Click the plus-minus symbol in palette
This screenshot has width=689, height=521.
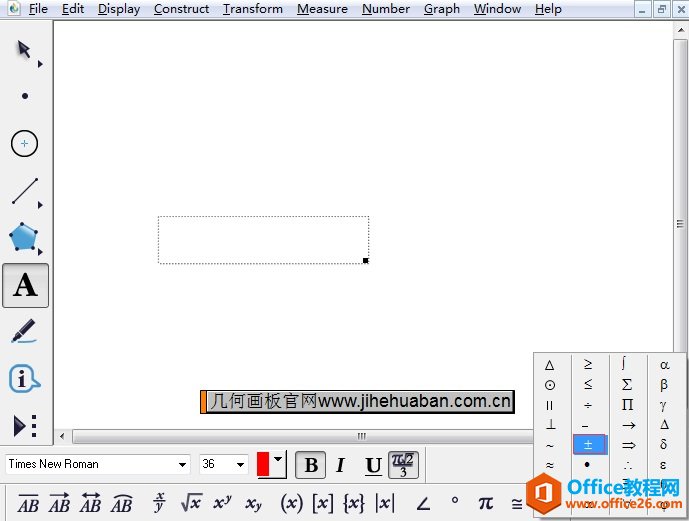pos(588,445)
